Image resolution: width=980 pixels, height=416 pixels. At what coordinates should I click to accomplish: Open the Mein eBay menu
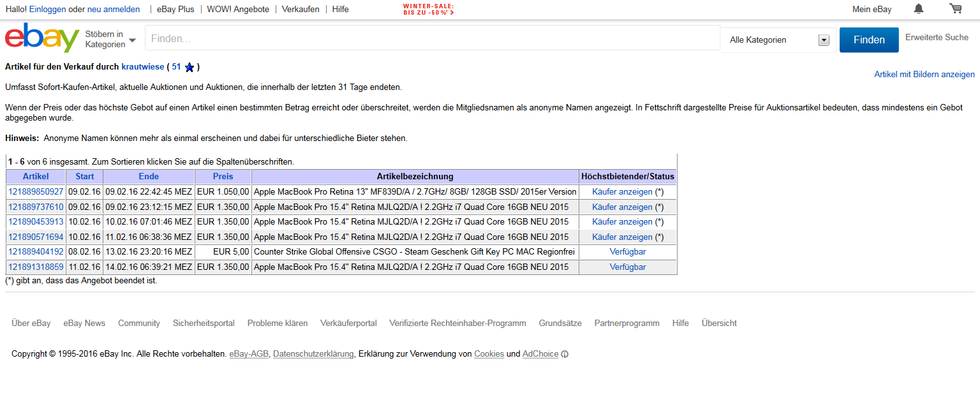click(872, 10)
